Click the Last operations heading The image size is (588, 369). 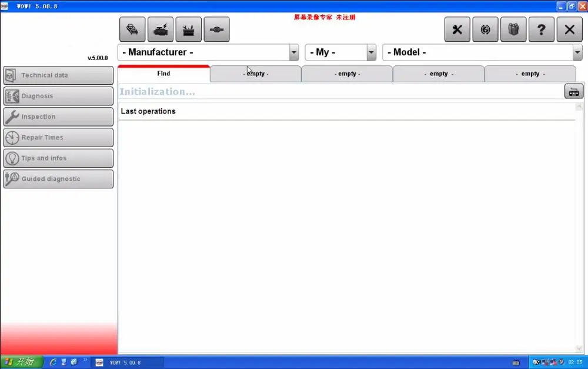pyautogui.click(x=148, y=111)
